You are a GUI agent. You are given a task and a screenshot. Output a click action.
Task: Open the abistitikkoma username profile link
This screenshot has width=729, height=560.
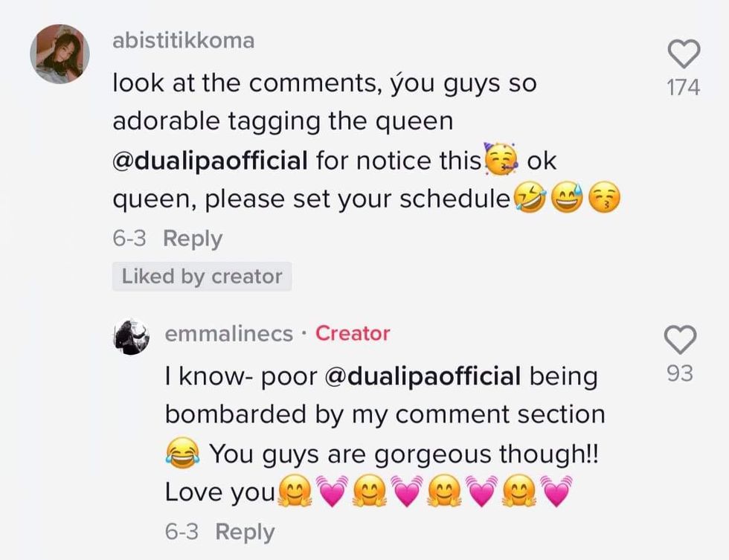pyautogui.click(x=183, y=40)
